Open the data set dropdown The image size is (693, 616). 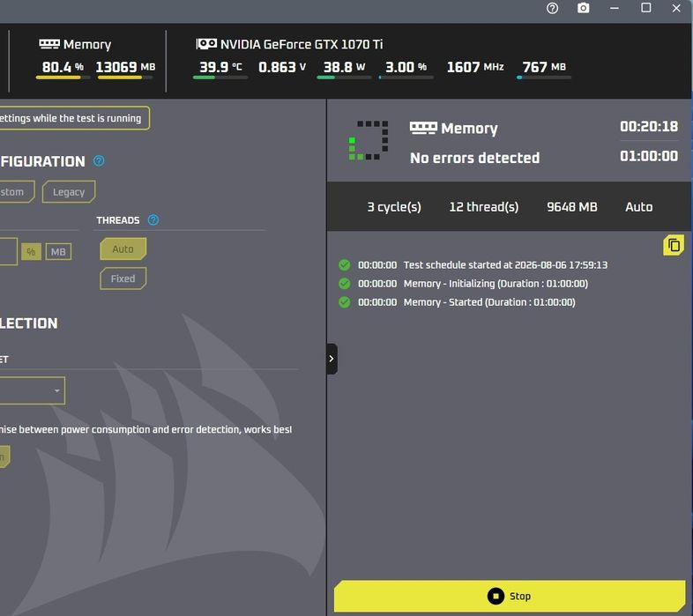[x=33, y=390]
